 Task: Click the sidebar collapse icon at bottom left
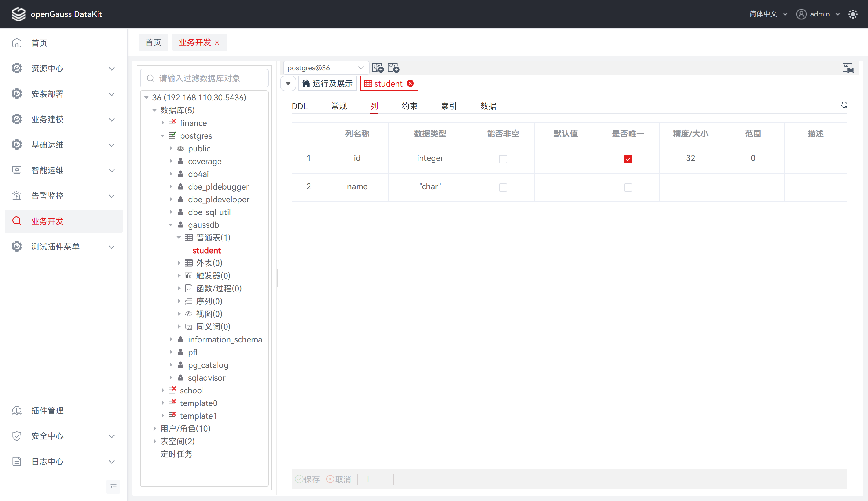113,487
